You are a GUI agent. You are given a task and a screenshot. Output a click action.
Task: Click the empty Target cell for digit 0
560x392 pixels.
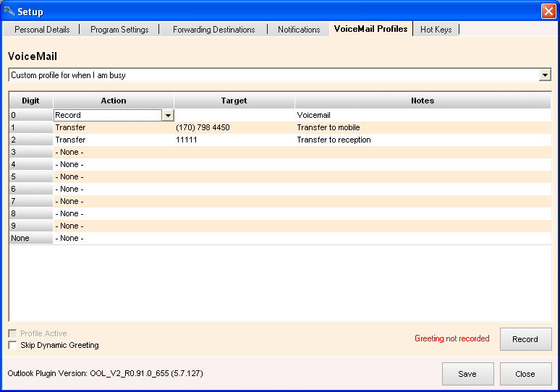click(x=234, y=115)
